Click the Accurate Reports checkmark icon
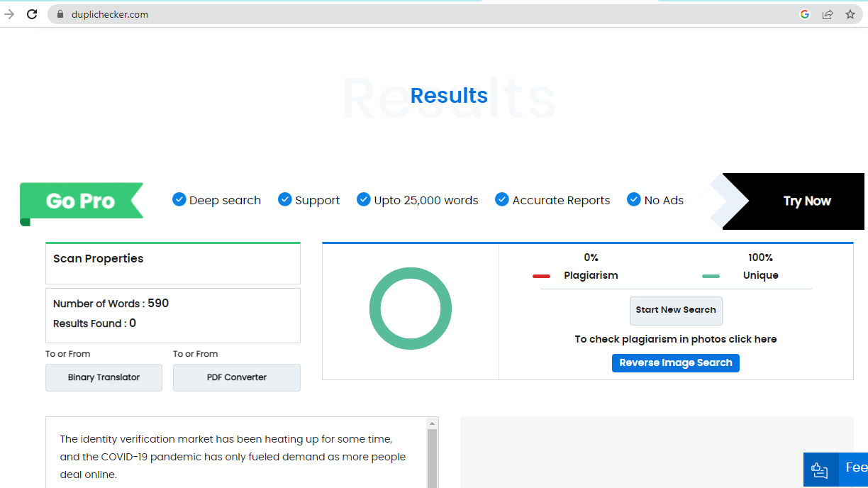 coord(502,199)
